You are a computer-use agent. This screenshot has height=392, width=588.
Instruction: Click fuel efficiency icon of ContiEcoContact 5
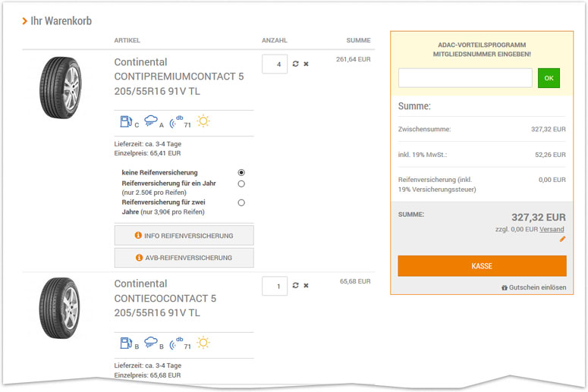coord(126,343)
